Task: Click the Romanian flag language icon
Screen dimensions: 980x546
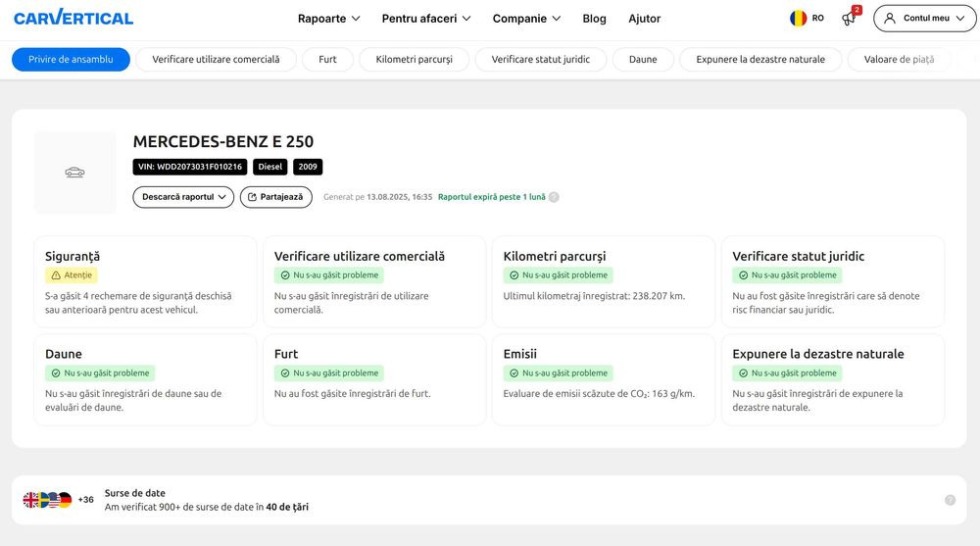Action: tap(799, 18)
